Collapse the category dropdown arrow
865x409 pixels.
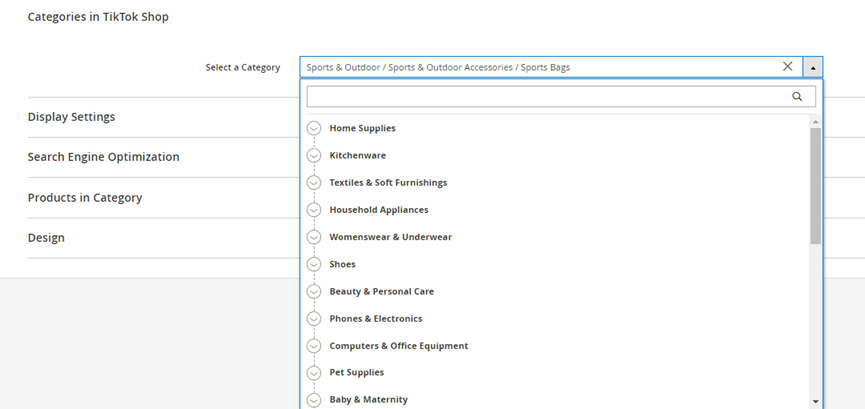click(814, 67)
